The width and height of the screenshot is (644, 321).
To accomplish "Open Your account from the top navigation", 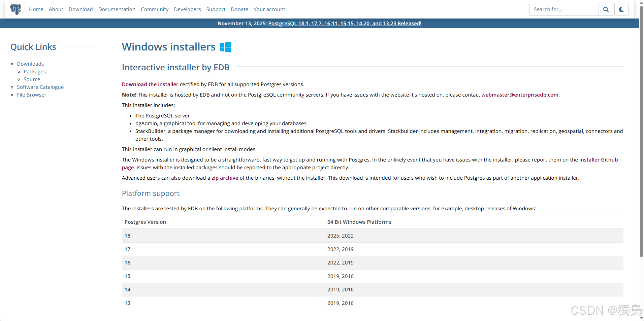I will tap(269, 9).
